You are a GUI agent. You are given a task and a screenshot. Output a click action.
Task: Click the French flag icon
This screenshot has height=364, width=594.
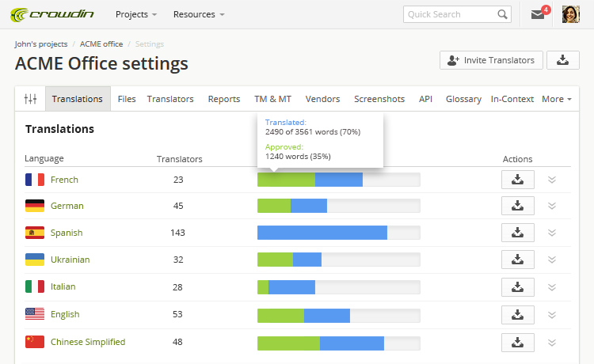coord(35,180)
